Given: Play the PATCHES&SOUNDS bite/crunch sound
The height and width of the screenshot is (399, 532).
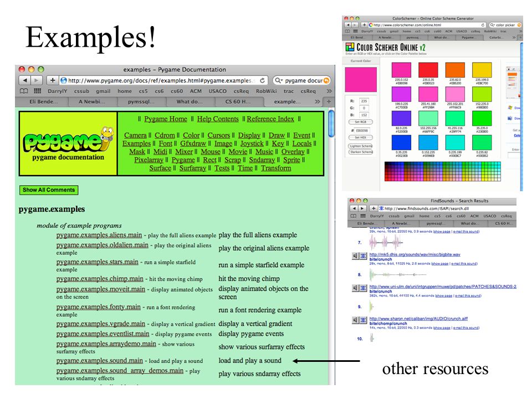Looking at the screenshot, I should click(x=355, y=288).
